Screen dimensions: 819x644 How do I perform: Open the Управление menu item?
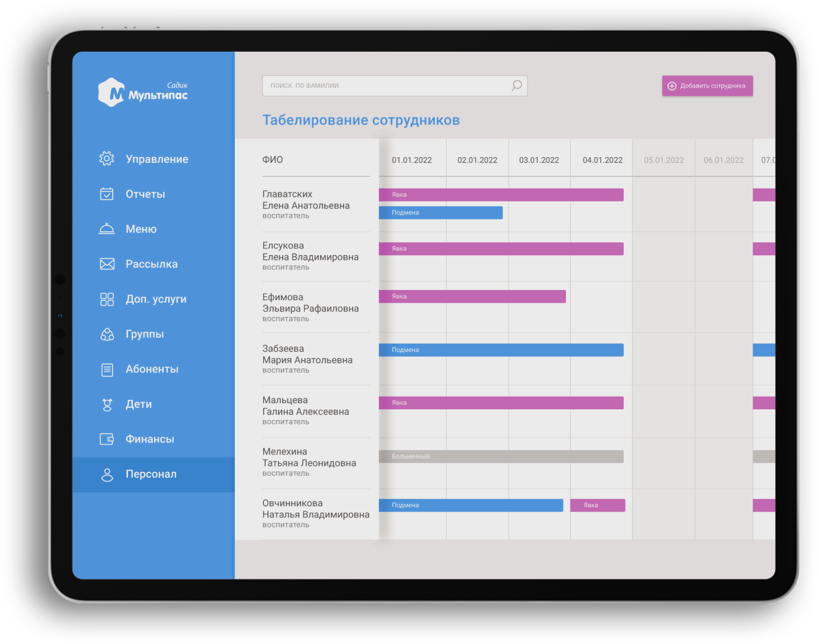click(154, 159)
